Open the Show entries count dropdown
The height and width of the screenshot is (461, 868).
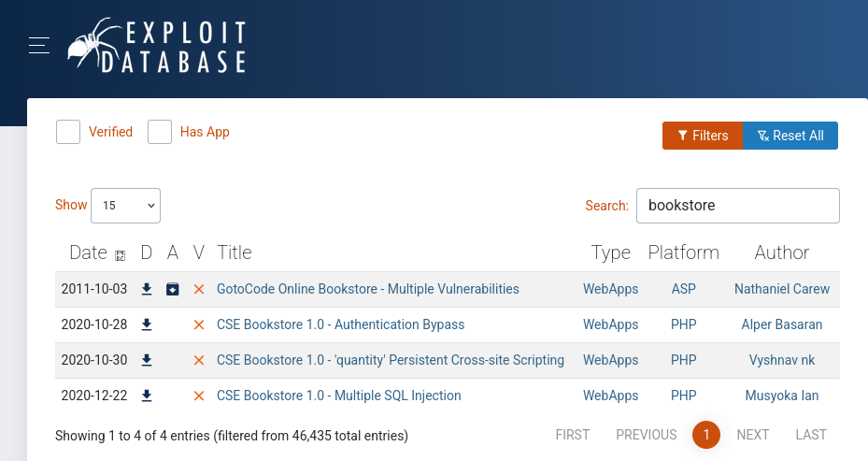(125, 206)
